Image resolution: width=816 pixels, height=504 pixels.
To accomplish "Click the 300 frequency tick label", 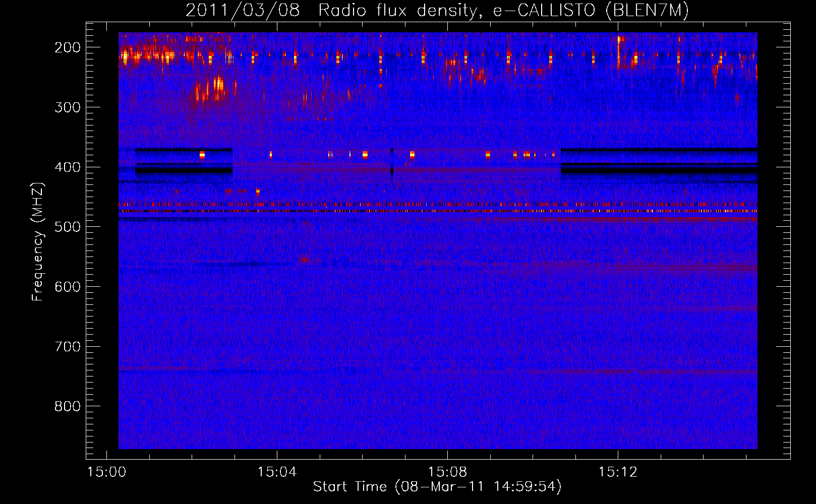I will pyautogui.click(x=68, y=107).
